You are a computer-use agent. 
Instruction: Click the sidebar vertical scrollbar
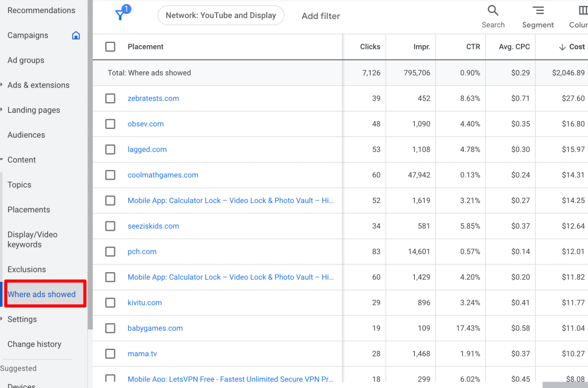pyautogui.click(x=90, y=163)
